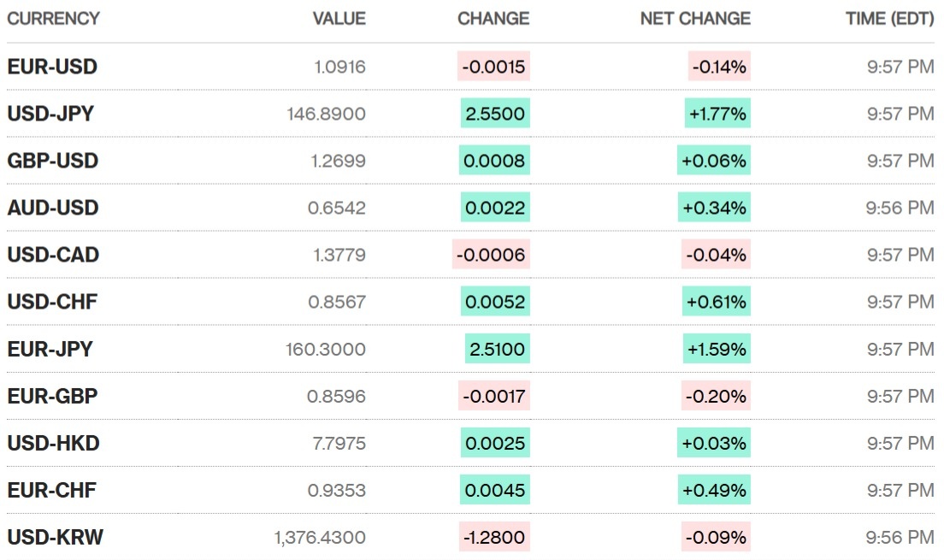Click the TIME (EDT) column header

click(889, 18)
